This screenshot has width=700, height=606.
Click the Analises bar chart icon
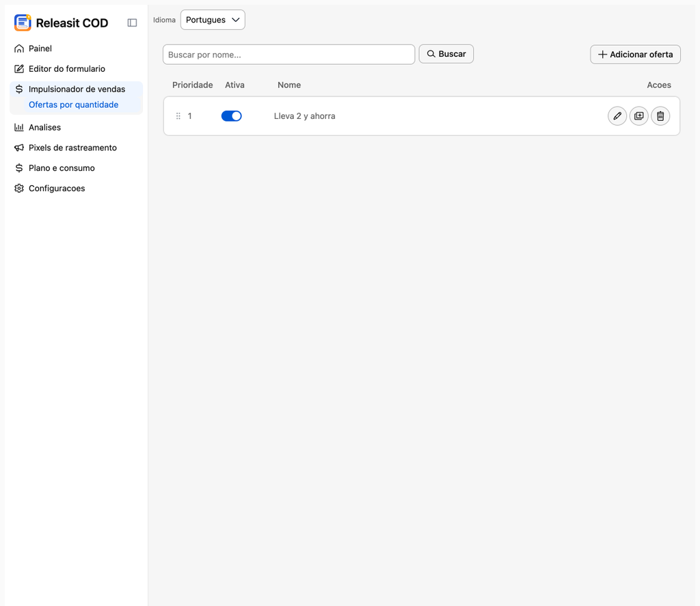pyautogui.click(x=18, y=127)
